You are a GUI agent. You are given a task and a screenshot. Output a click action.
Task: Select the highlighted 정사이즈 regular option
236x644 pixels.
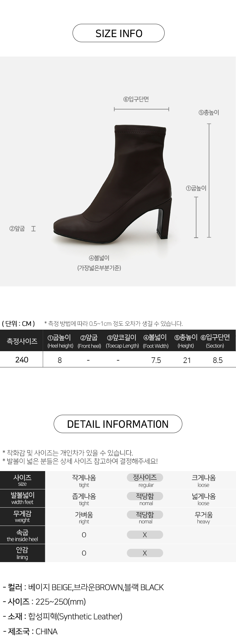pos(145,478)
